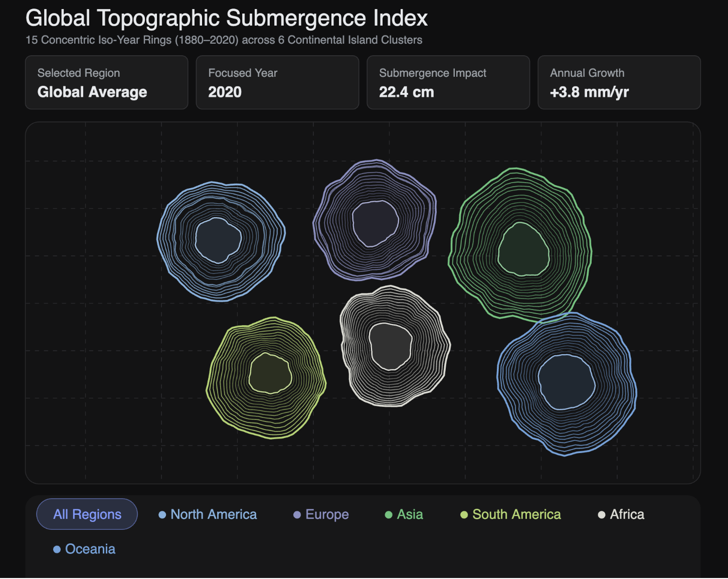Choose the Asia legend item
Screen dimensions: 728x579
pos(404,514)
